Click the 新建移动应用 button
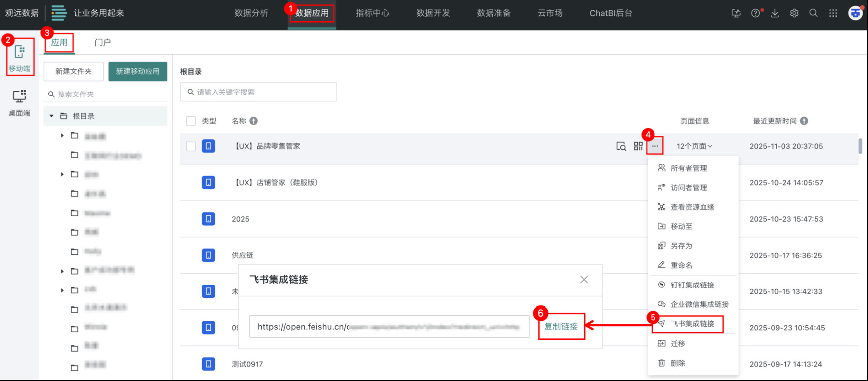This screenshot has width=868, height=381. (x=137, y=71)
